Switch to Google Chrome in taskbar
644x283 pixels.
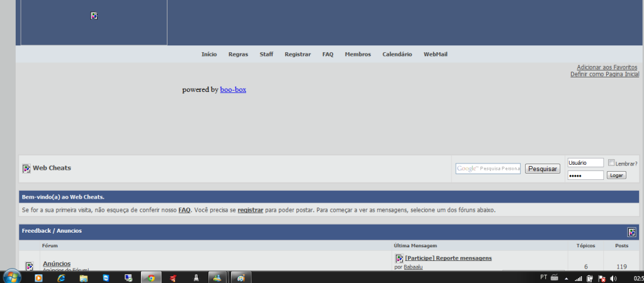(x=151, y=277)
